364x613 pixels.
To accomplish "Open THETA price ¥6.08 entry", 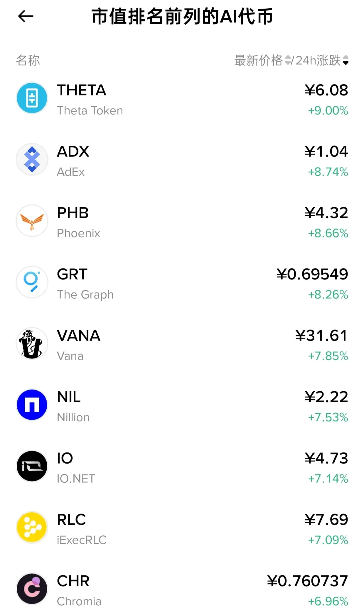I will point(326,90).
